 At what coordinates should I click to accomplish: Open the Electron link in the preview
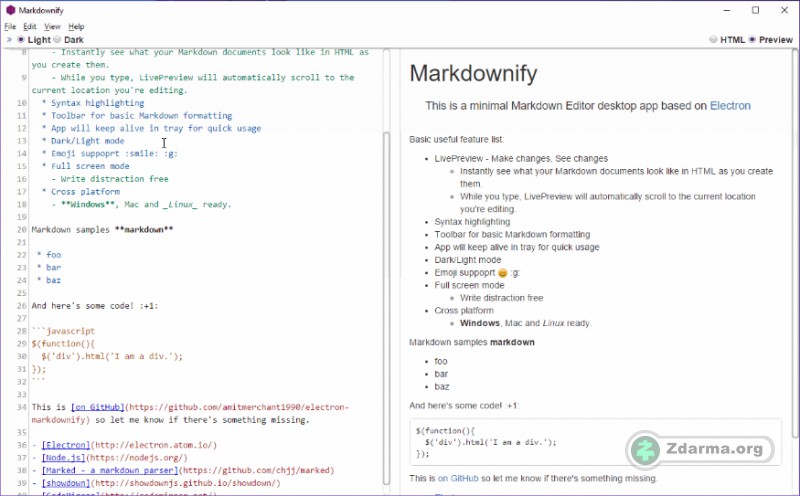(730, 106)
